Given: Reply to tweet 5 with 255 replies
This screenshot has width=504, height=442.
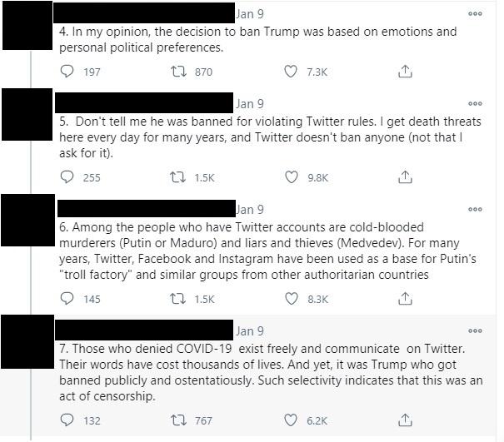Looking at the screenshot, I should (x=67, y=177).
